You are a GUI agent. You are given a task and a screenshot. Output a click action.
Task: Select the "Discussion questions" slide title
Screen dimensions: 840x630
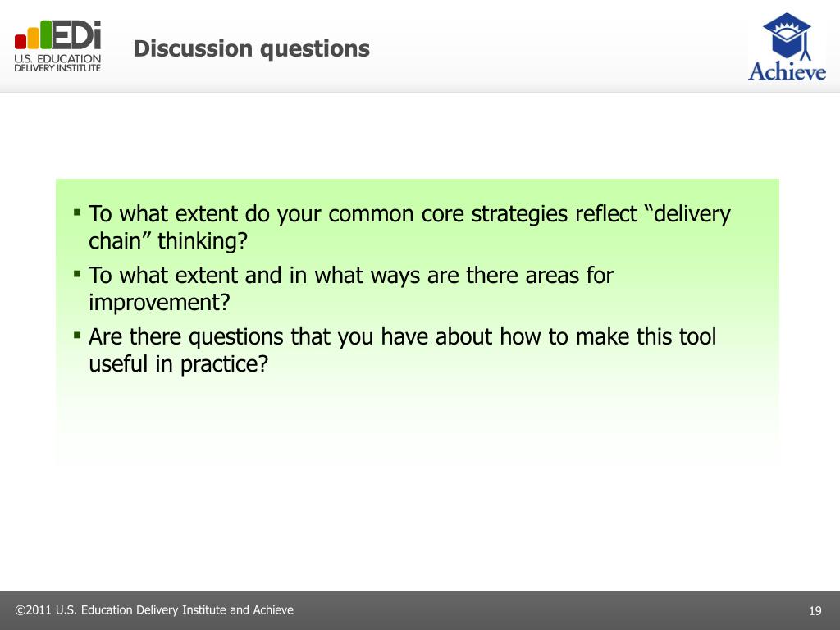[251, 48]
